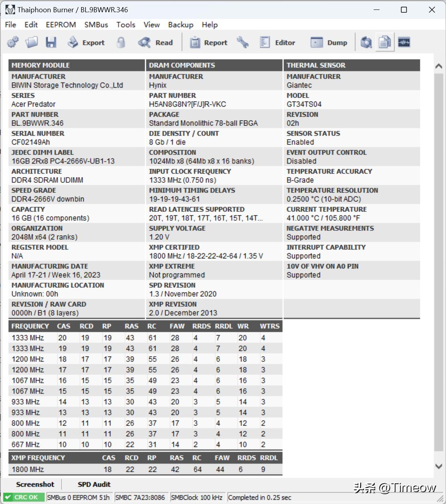Click the THERMAL SENSOR column header
The height and width of the screenshot is (504, 446).
tap(352, 65)
